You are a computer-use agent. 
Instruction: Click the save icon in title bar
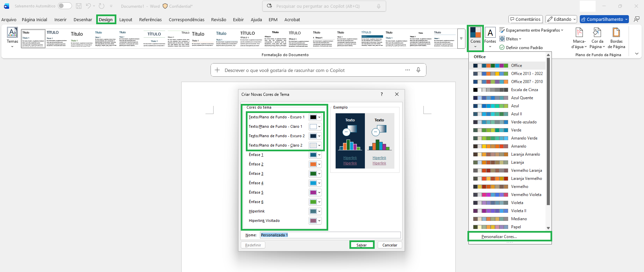pos(79,6)
